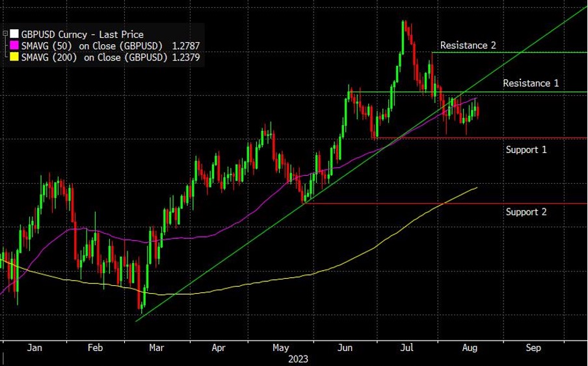Click the Feb axis label
Viewport: 588px width, 366px height.
[95, 348]
